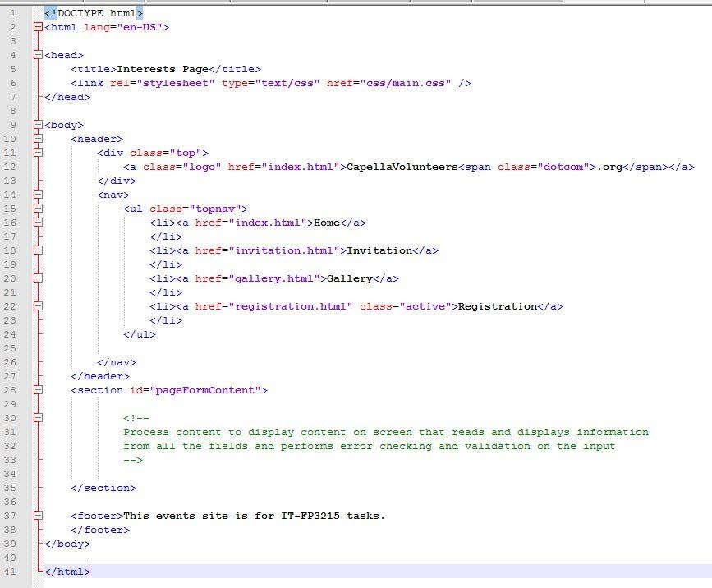This screenshot has width=712, height=588.
Task: Click the "en-US" lang value
Action: tap(140, 27)
